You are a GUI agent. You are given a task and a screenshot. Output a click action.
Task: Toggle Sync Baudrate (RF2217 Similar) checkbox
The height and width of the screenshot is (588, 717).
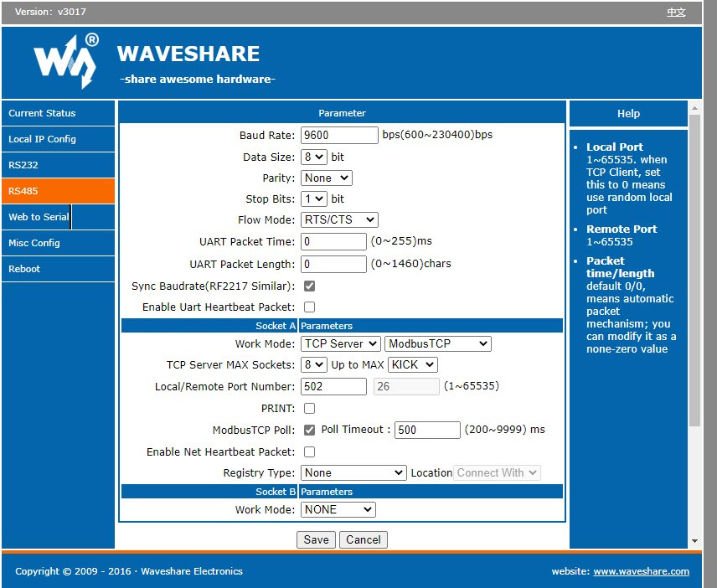309,286
